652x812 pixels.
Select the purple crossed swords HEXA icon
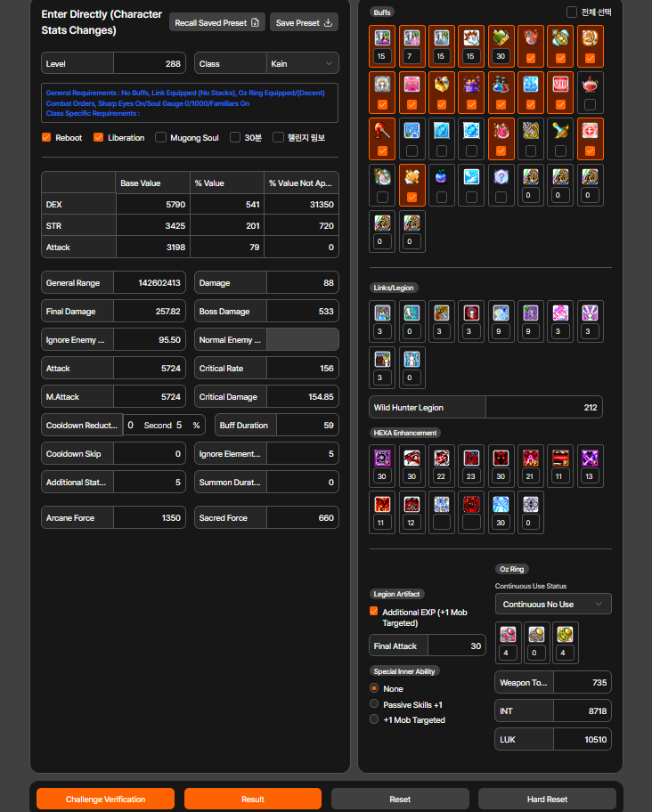pos(590,458)
